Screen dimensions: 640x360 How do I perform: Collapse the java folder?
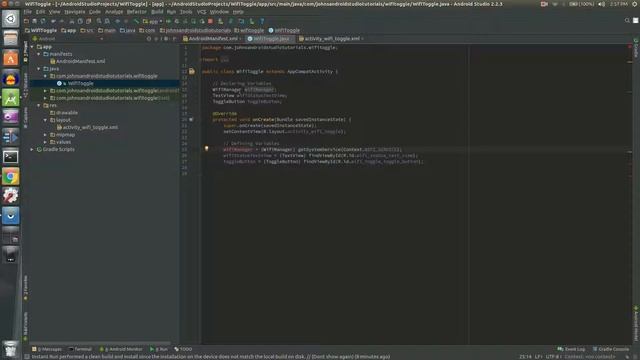(39, 69)
